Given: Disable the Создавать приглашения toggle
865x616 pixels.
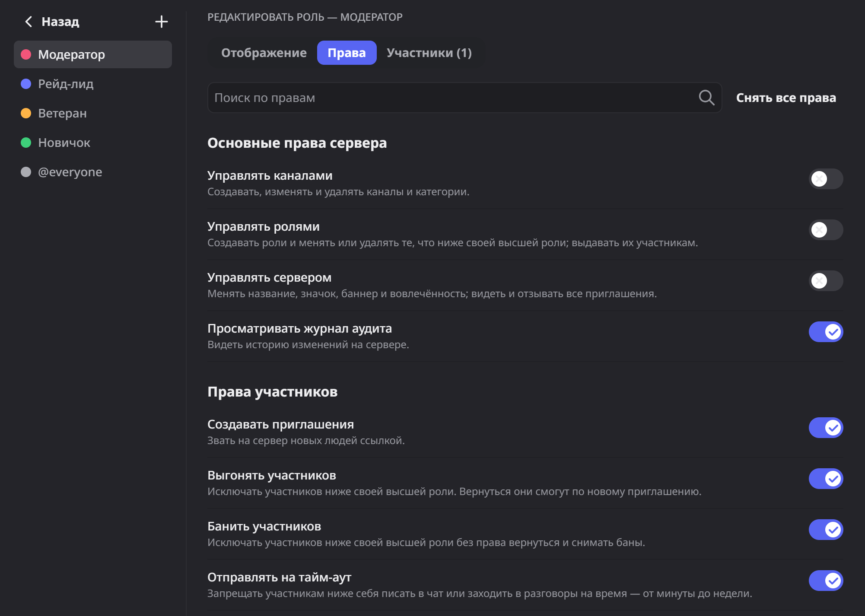Looking at the screenshot, I should [826, 428].
